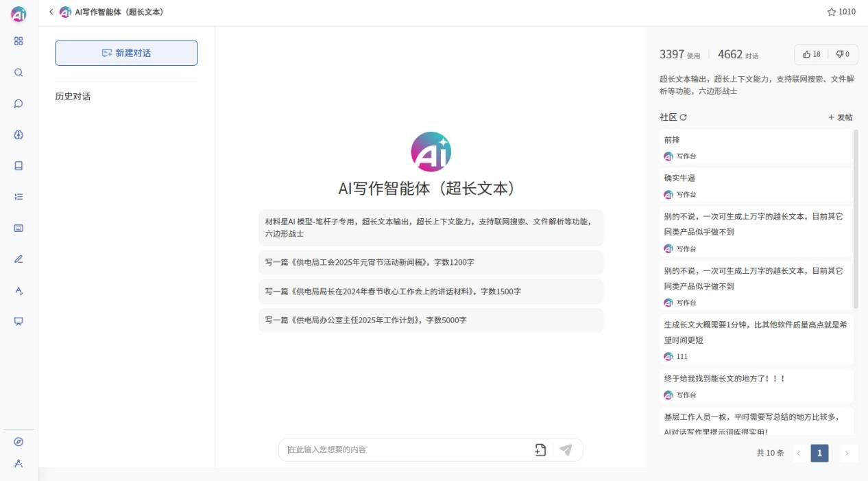Select the pen writing icon in sidebar
This screenshot has width=868, height=481.
[x=19, y=259]
